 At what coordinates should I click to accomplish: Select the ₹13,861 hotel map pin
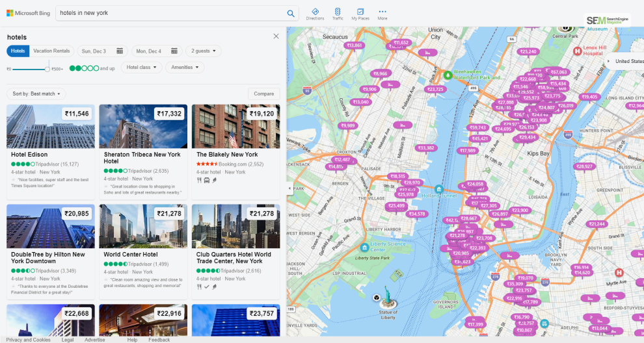click(354, 45)
